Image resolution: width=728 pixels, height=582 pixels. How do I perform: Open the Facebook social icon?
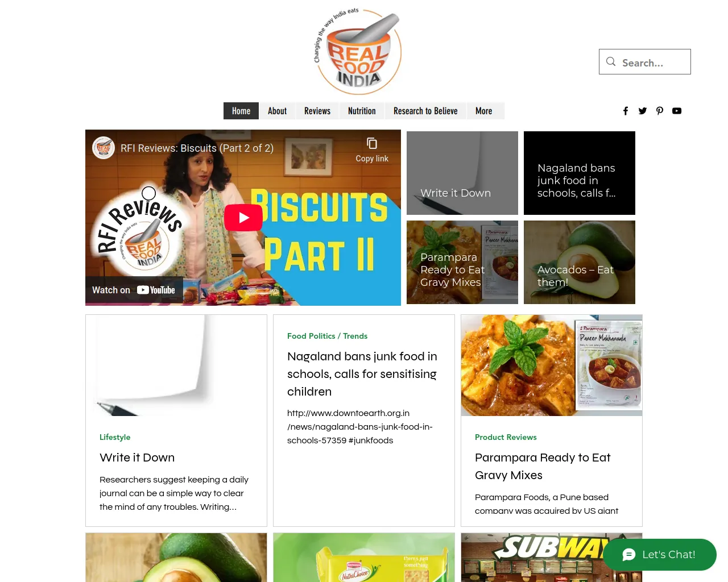pyautogui.click(x=626, y=111)
